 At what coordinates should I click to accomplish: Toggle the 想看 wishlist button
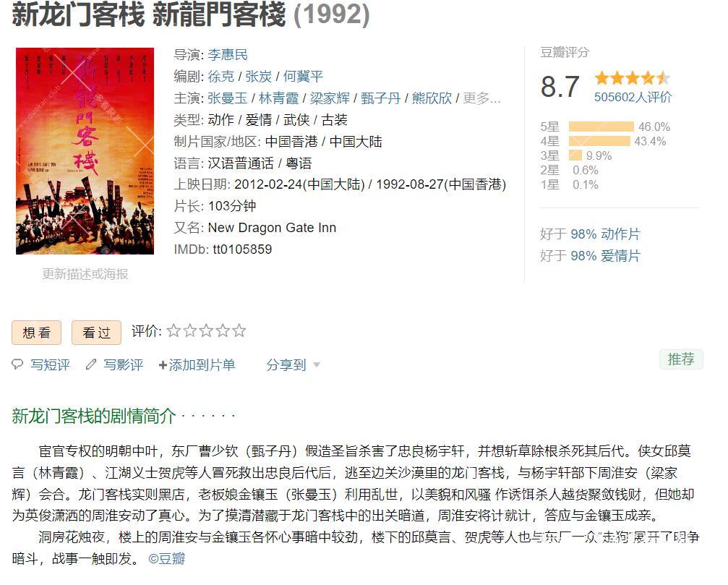tap(36, 332)
